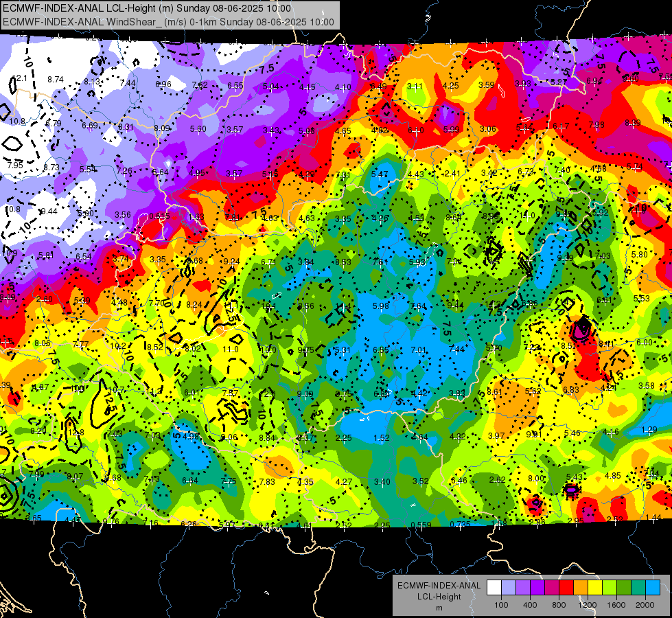The image size is (672, 618).
Task: Click the shear reading 7.01
Action: (x=418, y=350)
